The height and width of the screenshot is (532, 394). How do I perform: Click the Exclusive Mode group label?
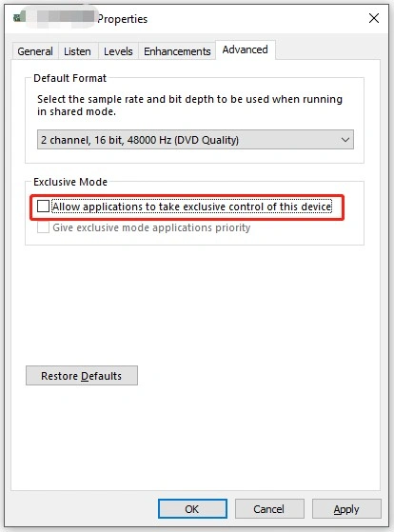point(70,182)
